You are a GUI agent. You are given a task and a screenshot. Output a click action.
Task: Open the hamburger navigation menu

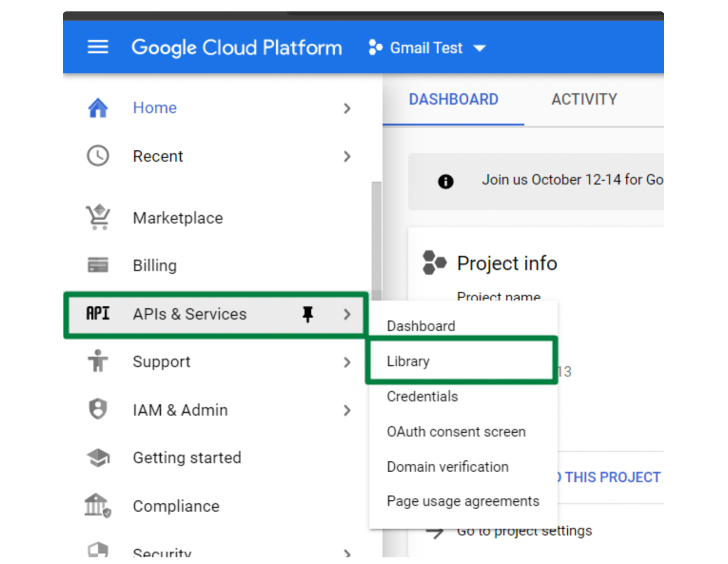pos(98,47)
